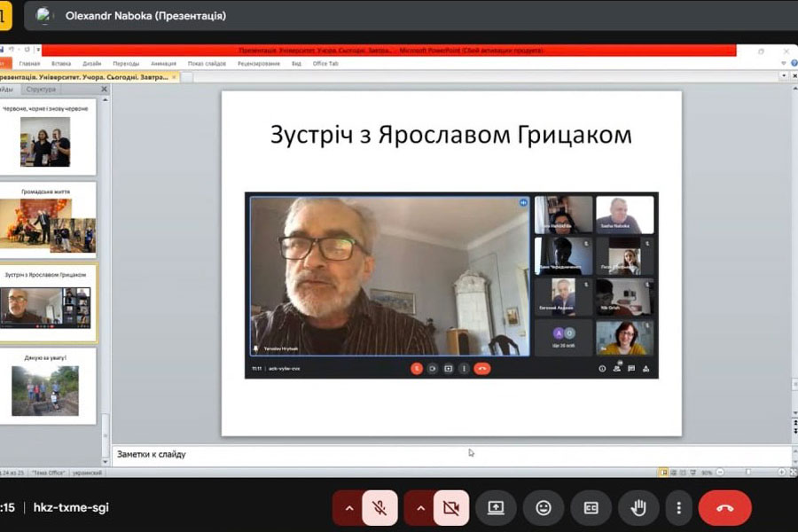Image resolution: width=798 pixels, height=532 pixels.
Task: Click the meeting code hkz-txme-sgi
Action: (71, 507)
